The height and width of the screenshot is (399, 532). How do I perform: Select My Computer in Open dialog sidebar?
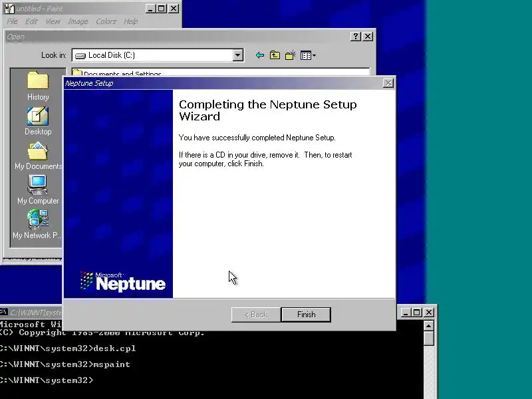coord(38,190)
